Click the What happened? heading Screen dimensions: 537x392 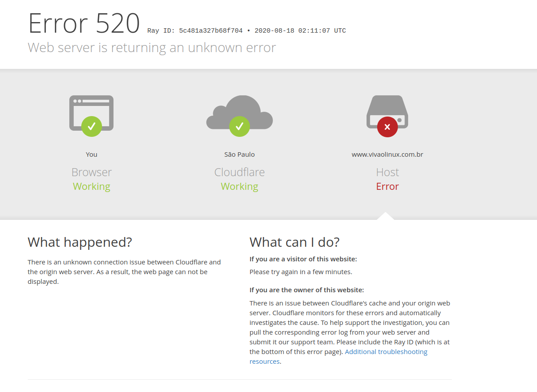pyautogui.click(x=80, y=242)
